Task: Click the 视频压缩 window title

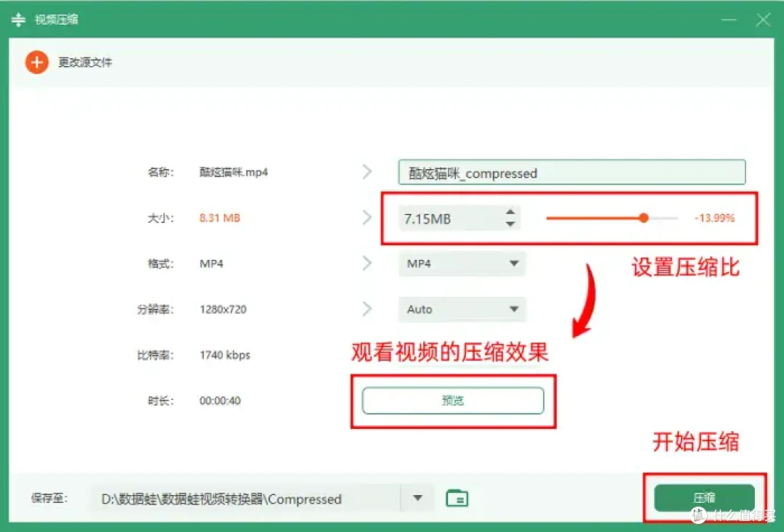Action: [57, 20]
